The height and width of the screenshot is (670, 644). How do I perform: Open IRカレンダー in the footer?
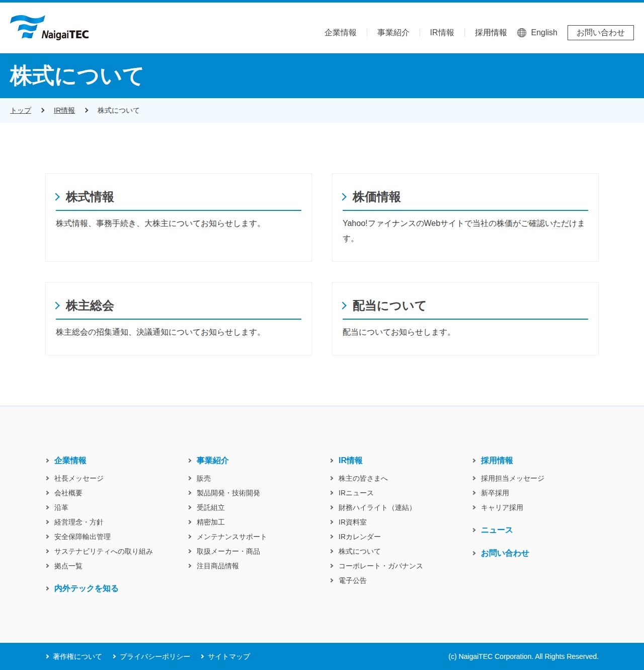coord(360,537)
